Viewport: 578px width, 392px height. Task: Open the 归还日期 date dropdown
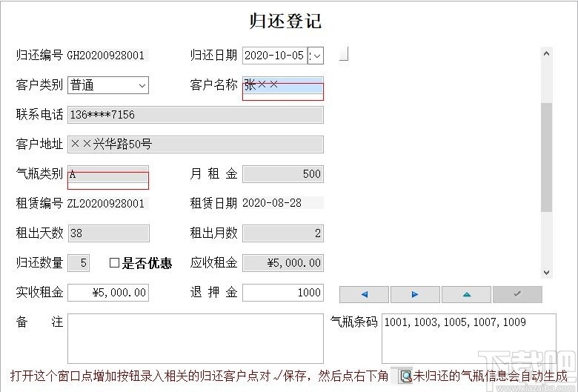(x=316, y=56)
